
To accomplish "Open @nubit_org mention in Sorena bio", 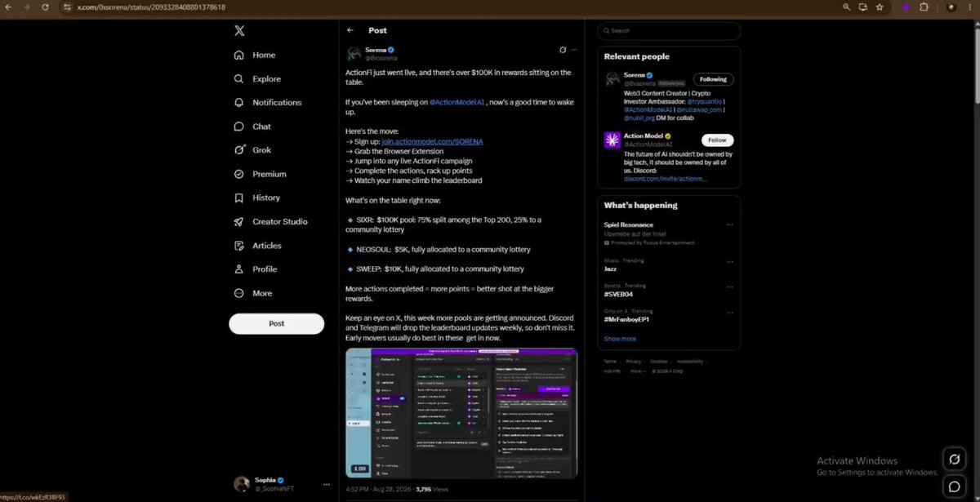I will coord(639,118).
